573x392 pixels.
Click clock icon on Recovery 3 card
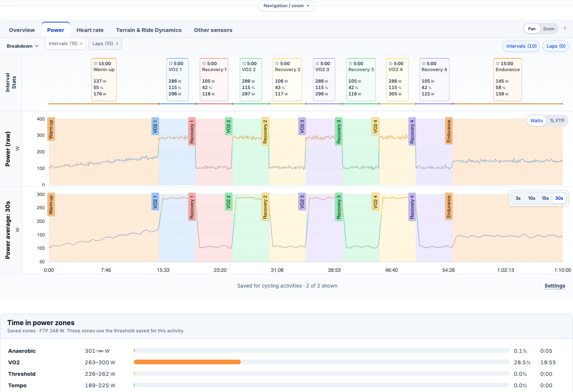(x=350, y=63)
